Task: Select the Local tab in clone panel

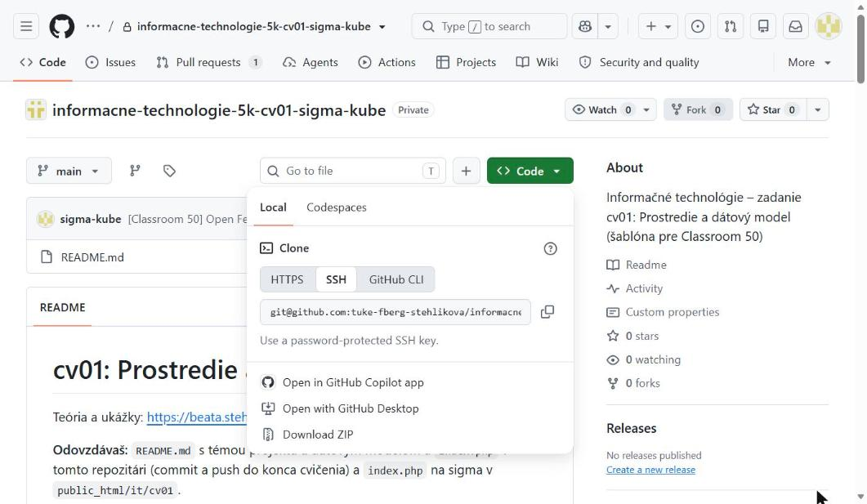Action: (273, 207)
